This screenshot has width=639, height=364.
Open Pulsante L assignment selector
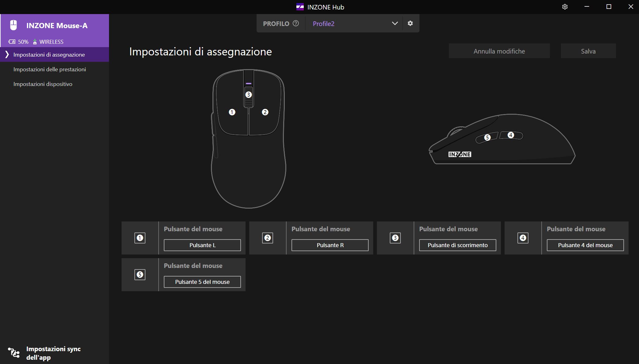coord(202,245)
